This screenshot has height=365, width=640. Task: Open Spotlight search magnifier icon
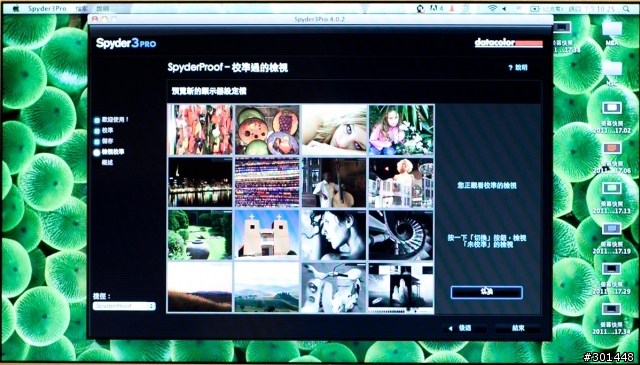pyautogui.click(x=626, y=9)
